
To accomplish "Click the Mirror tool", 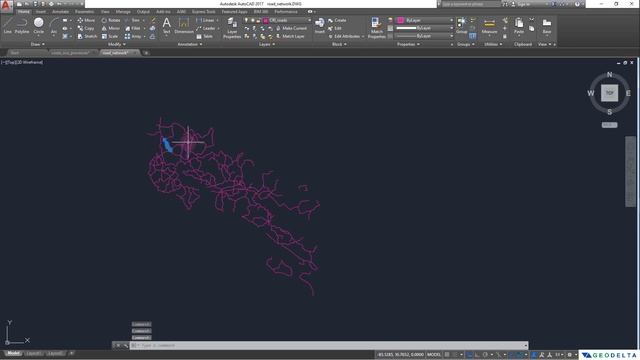I will pyautogui.click(x=111, y=28).
